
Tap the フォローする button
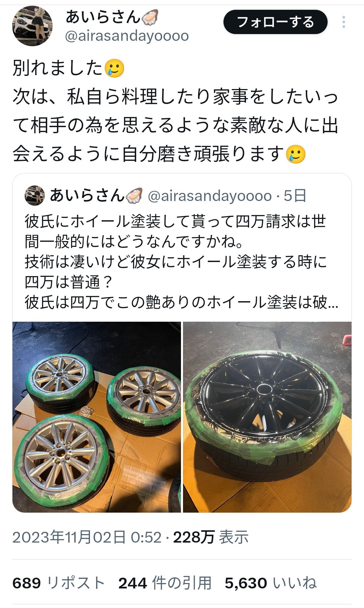click(x=275, y=22)
